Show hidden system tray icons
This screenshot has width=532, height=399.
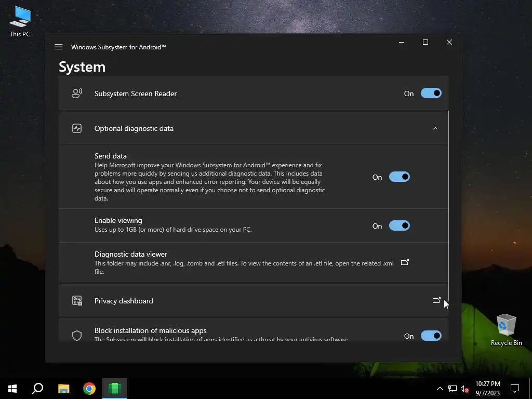[x=440, y=389]
